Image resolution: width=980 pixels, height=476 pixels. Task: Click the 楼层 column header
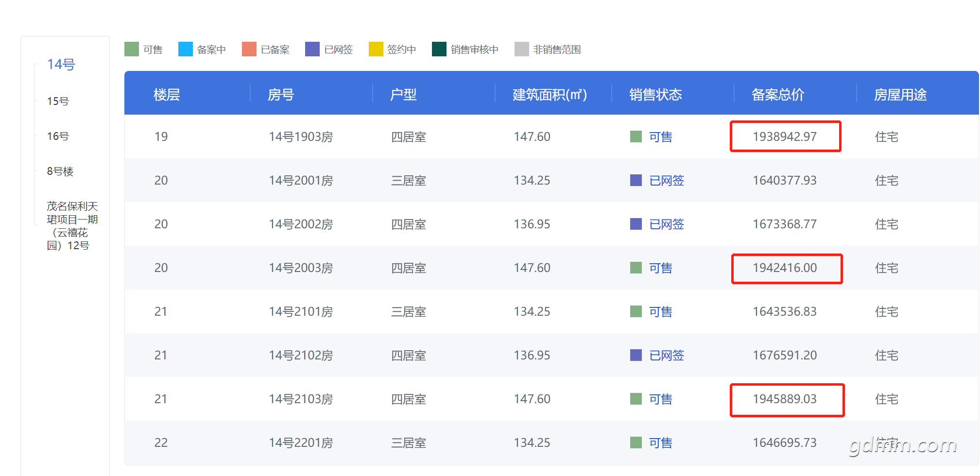167,94
